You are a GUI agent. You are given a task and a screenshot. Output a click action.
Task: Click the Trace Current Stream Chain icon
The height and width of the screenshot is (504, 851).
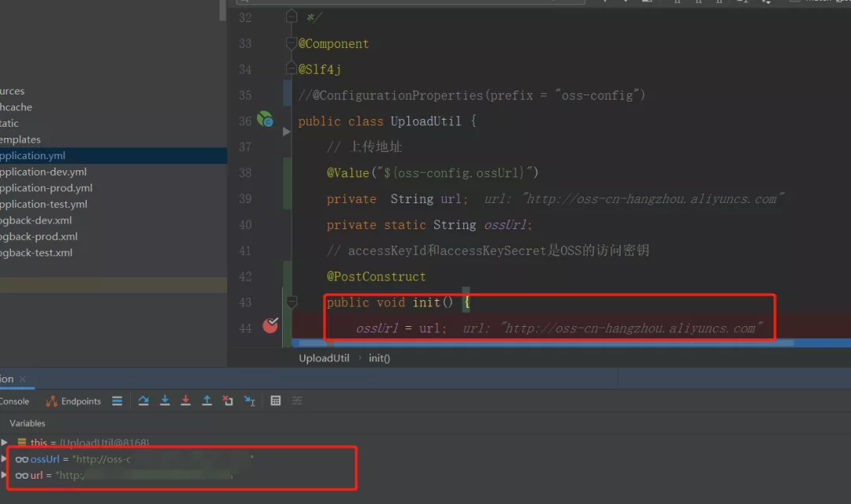tap(297, 400)
